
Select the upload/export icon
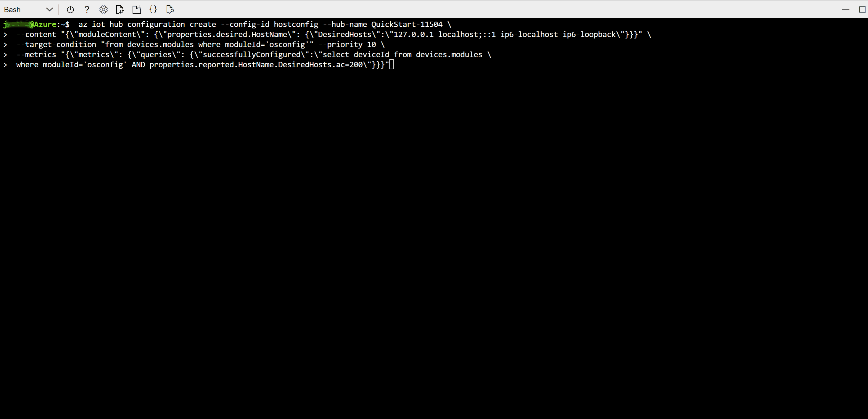[x=120, y=9]
